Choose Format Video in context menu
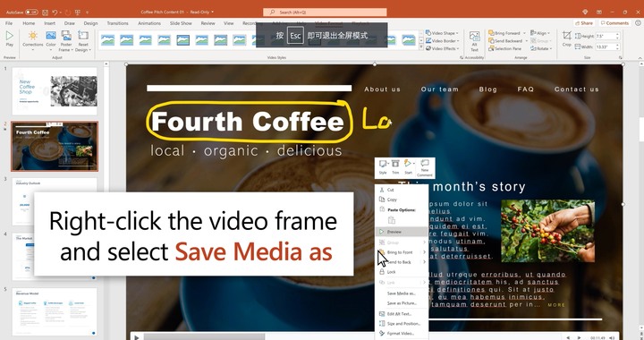The width and height of the screenshot is (644, 340). pos(402,334)
